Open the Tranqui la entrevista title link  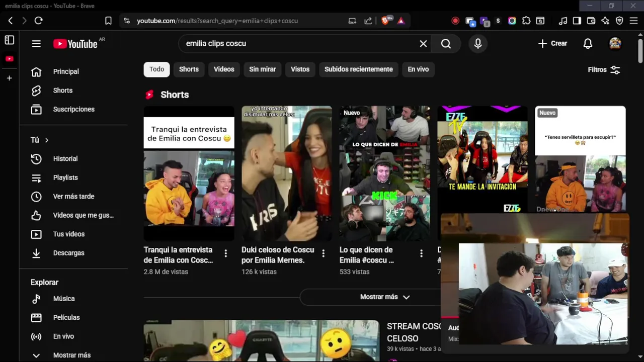click(179, 255)
